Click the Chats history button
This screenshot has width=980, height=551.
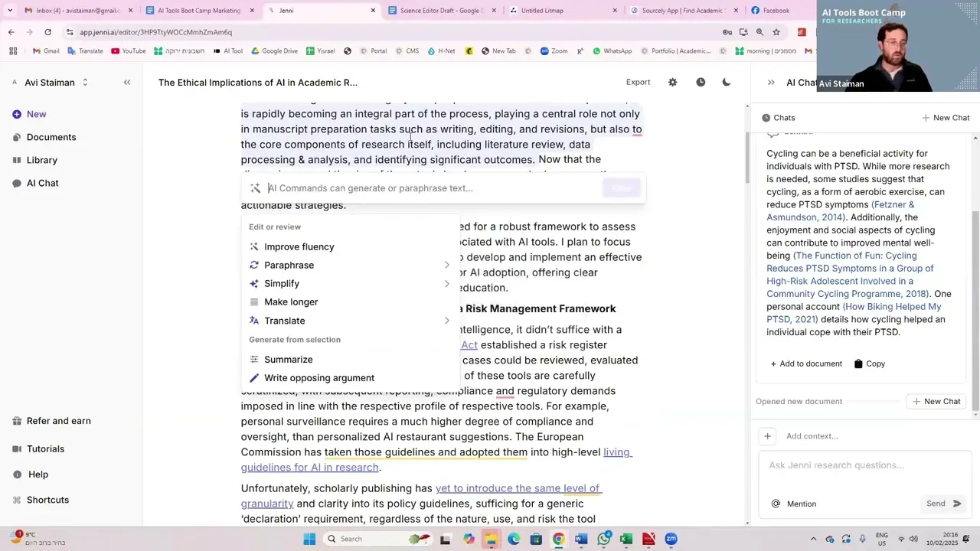[779, 118]
